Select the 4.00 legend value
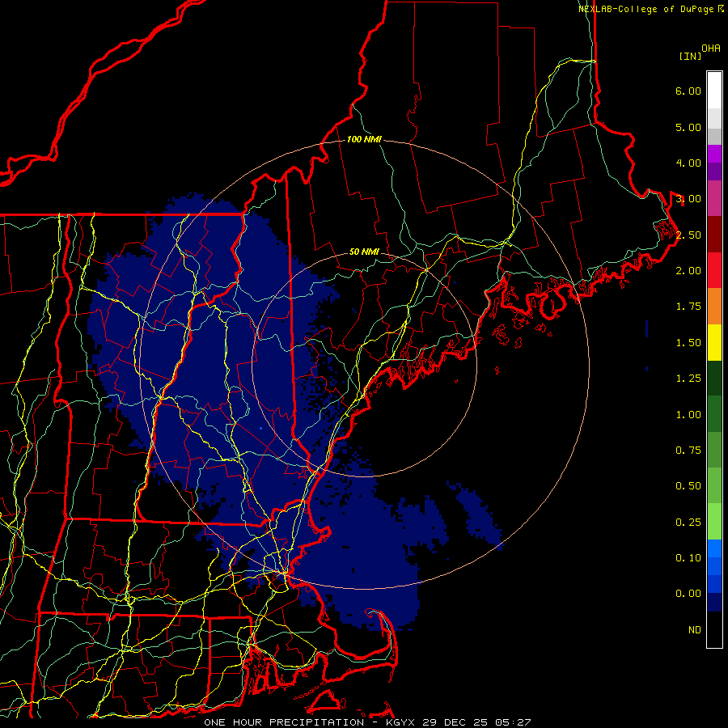 688,163
